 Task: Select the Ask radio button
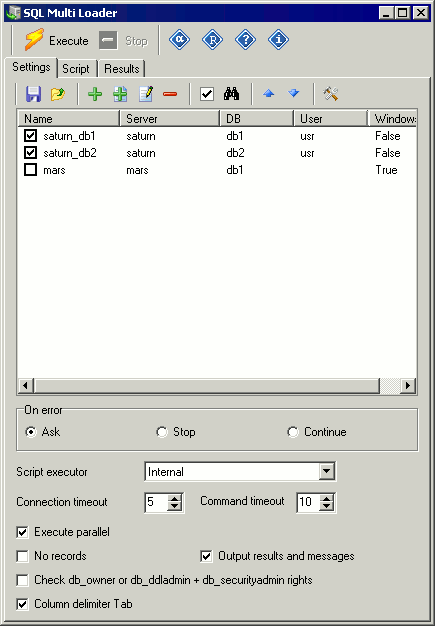(31, 432)
